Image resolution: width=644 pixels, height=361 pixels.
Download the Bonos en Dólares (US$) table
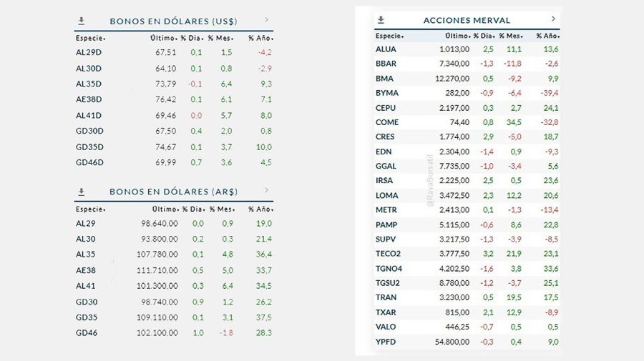(x=82, y=21)
